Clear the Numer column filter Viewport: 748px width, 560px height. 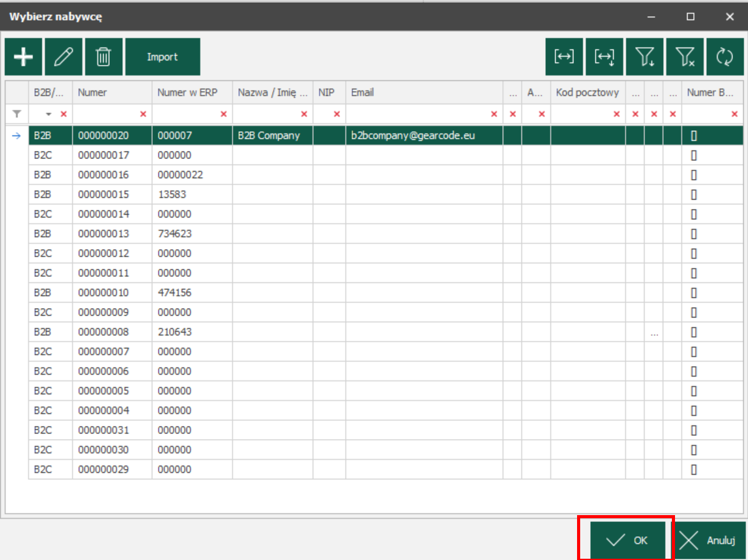pyautogui.click(x=143, y=114)
